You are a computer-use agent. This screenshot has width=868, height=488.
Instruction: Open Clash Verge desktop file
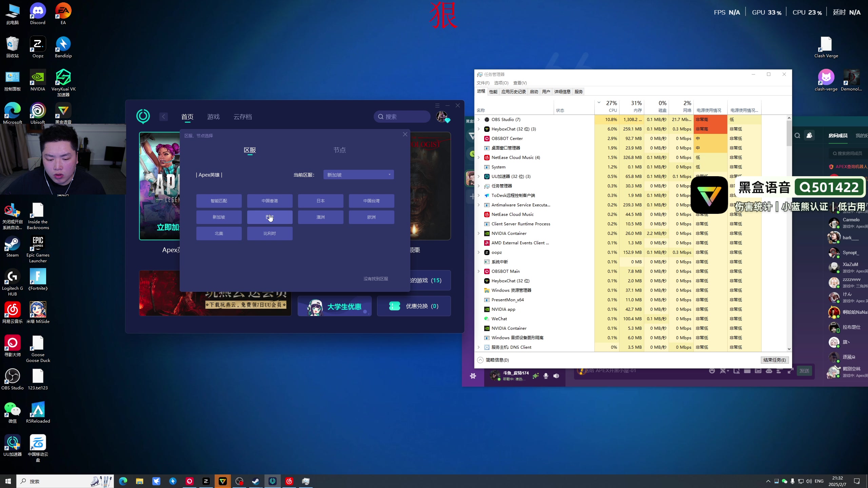(826, 47)
